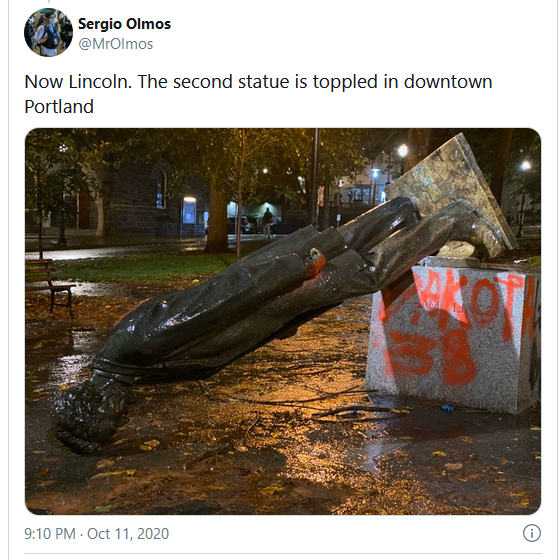Open the Oct 11, 2020 date link
The height and width of the screenshot is (560, 560).
[128, 534]
